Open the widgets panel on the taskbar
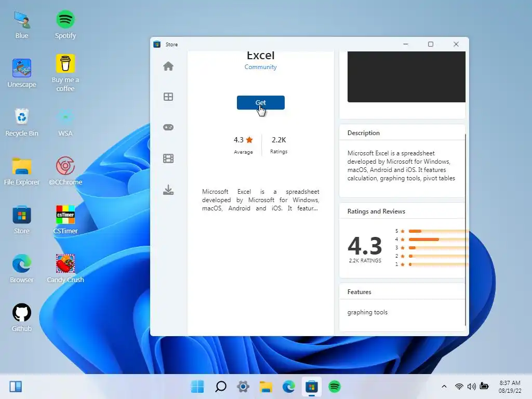Screen dimensions: 532x399 [16, 387]
